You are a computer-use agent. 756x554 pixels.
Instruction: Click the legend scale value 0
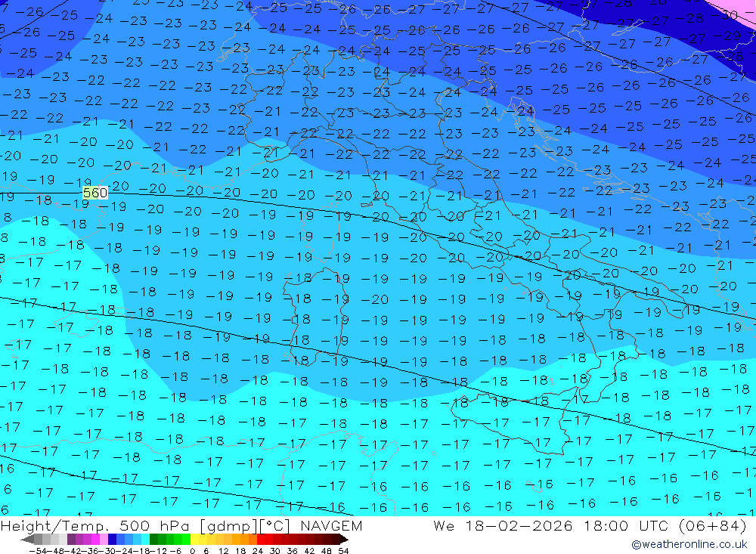pos(192,551)
